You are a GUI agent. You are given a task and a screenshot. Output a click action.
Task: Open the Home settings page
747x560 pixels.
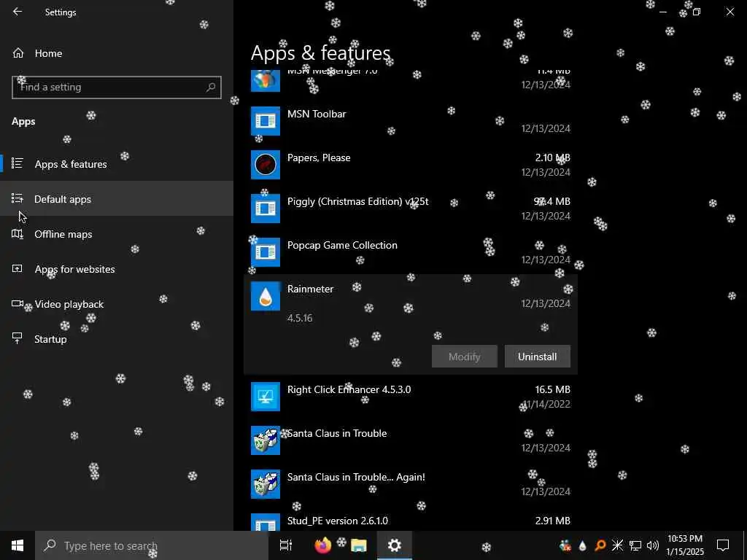point(117,53)
